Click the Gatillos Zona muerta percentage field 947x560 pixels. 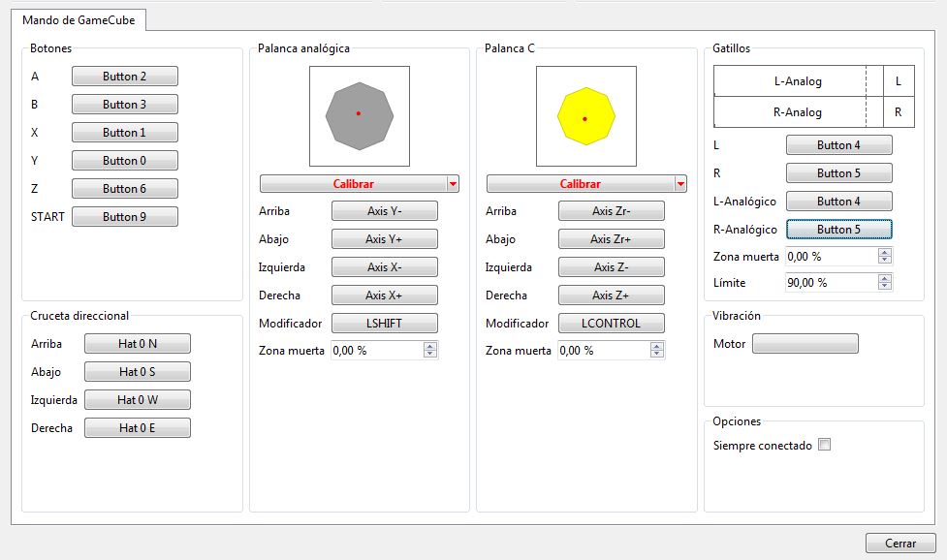tap(830, 256)
